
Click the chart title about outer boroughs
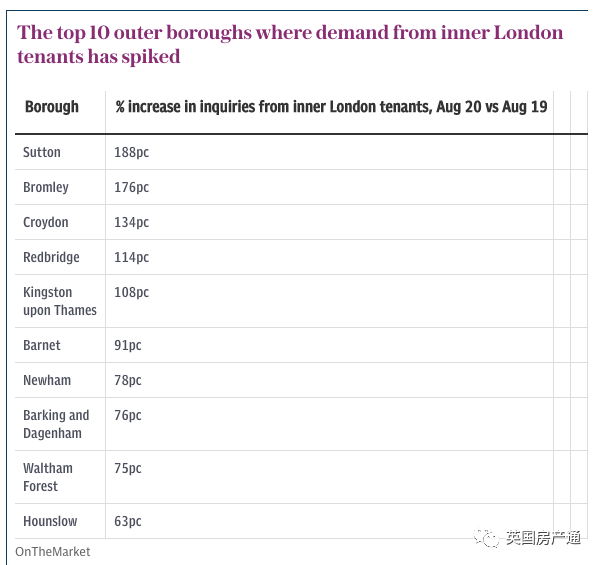coord(290,44)
